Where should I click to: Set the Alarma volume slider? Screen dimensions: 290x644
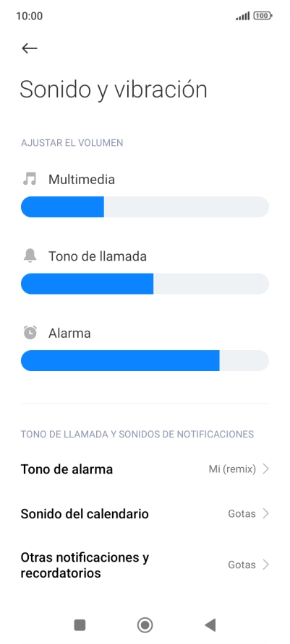145,360
